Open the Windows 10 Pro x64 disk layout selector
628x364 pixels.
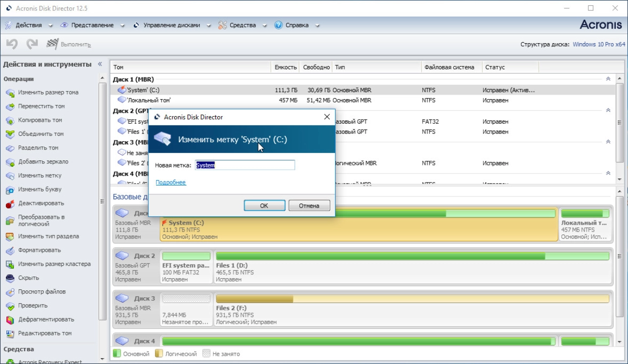coord(599,45)
